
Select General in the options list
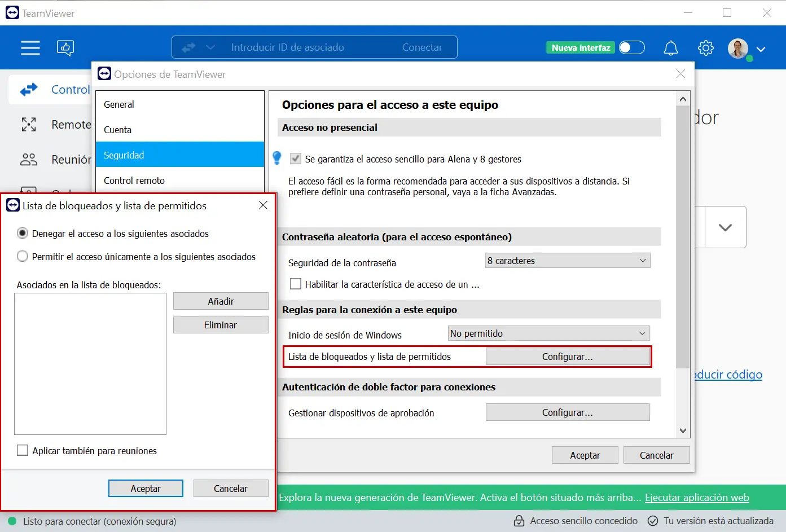tap(180, 104)
